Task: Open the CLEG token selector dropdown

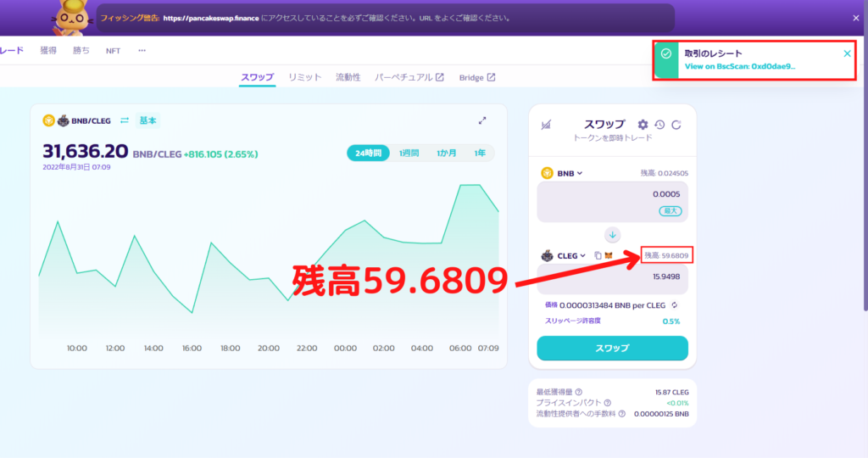Action: click(564, 255)
